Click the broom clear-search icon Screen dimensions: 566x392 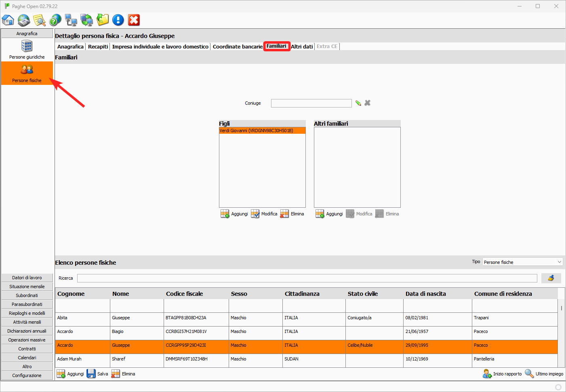click(x=551, y=278)
